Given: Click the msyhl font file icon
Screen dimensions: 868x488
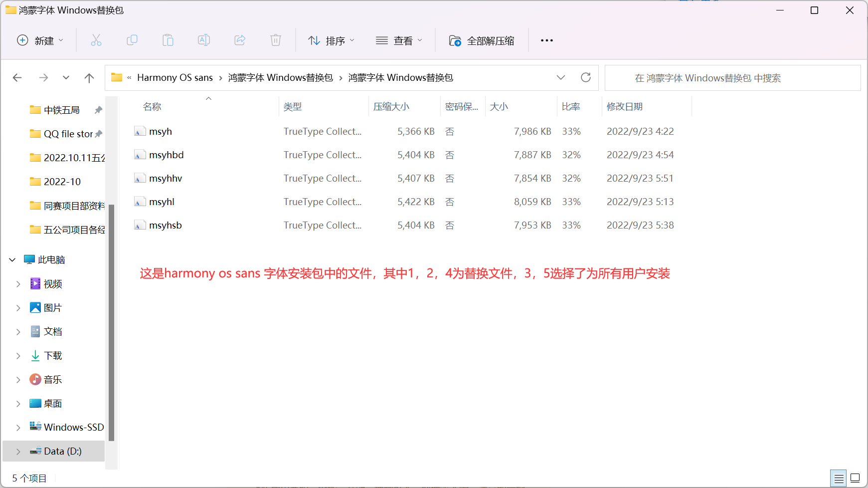Looking at the screenshot, I should coord(140,202).
